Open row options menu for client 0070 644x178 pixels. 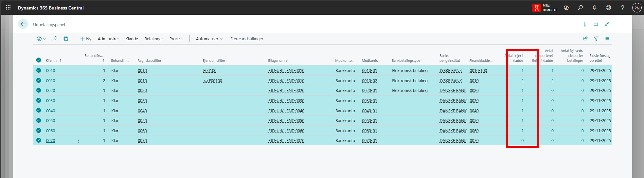(79, 141)
